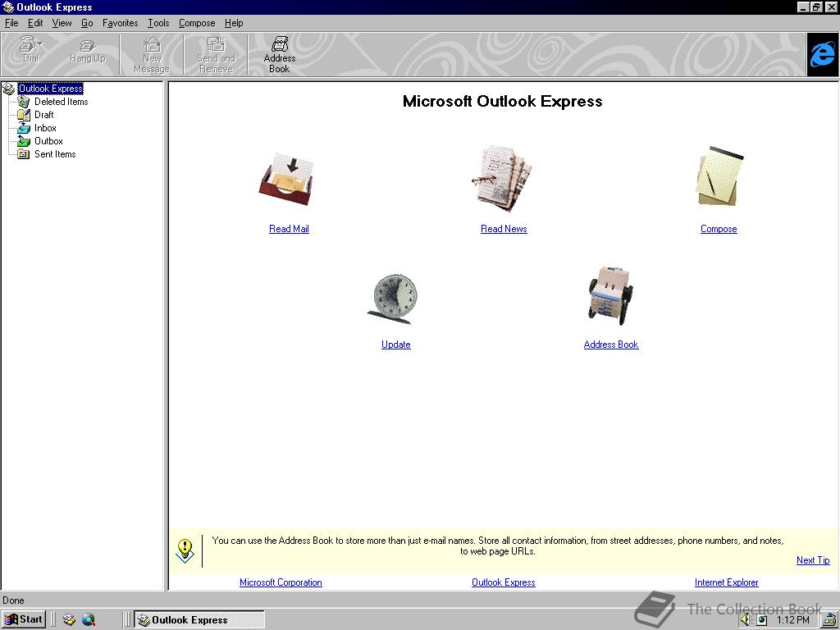Follow the Read News link
Viewport: 840px width, 630px height.
504,229
